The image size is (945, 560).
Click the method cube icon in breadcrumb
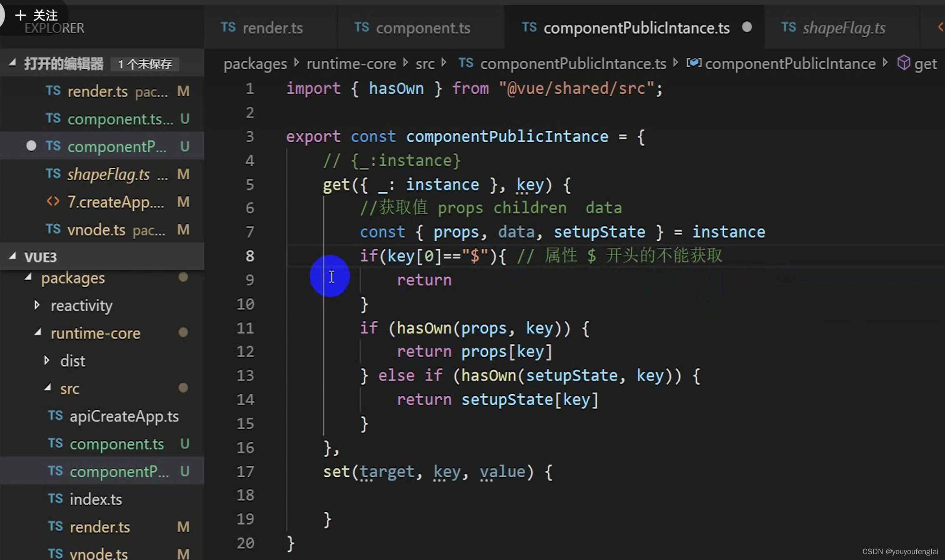click(903, 63)
